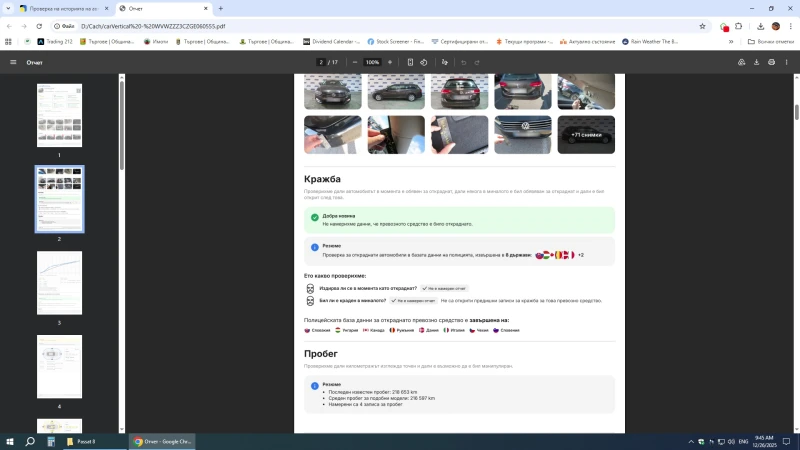Close the first browser tab
Screen dimensions: 800x450
click(106, 8)
